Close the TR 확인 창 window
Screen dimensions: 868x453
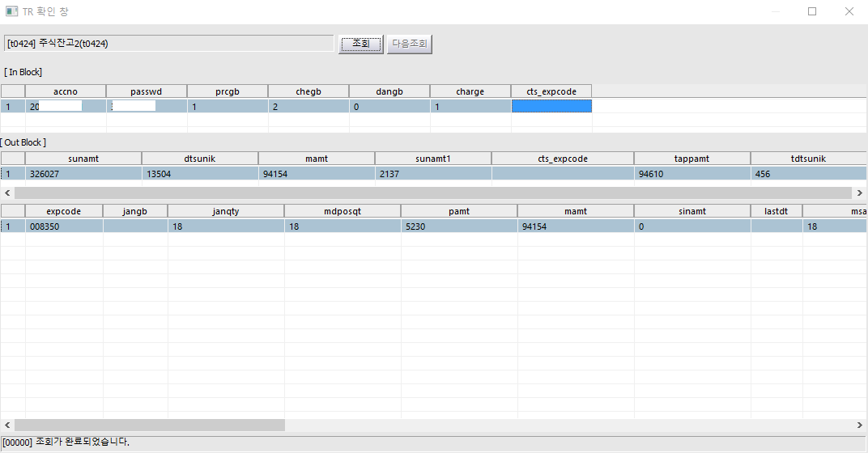tap(849, 11)
